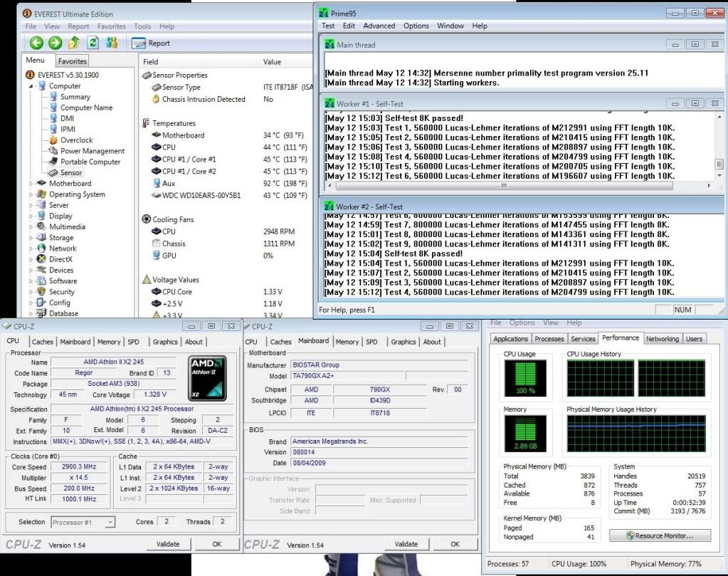Click the Prime95 Main thread window icon
728x576 pixels.
pos(329,45)
